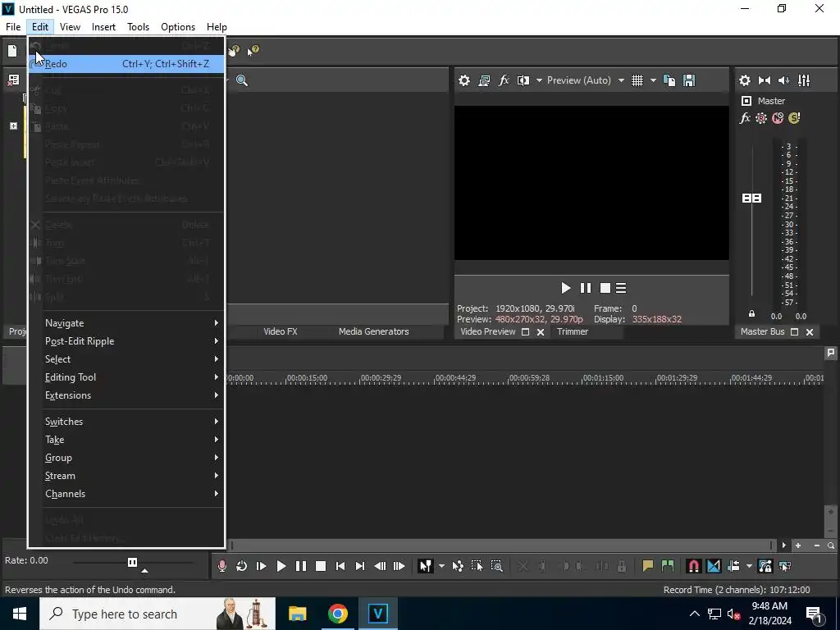
Task: Click timeline Zoom tool magnifier icon
Action: [830, 546]
